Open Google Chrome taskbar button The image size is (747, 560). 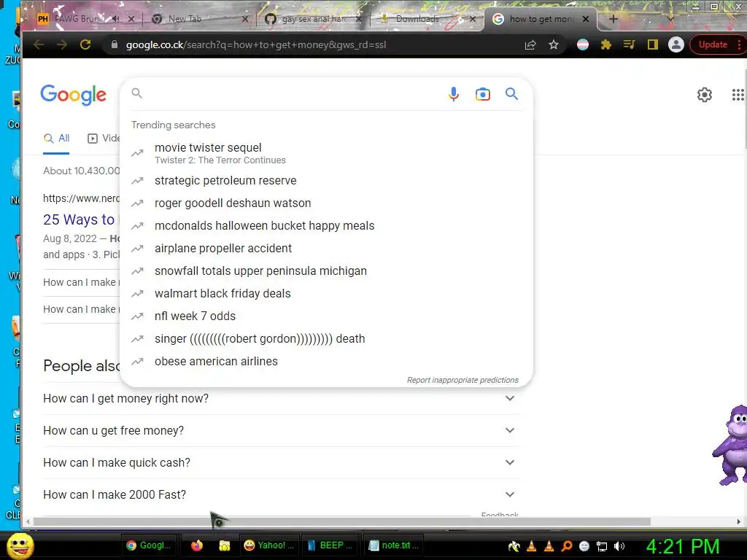point(149,545)
